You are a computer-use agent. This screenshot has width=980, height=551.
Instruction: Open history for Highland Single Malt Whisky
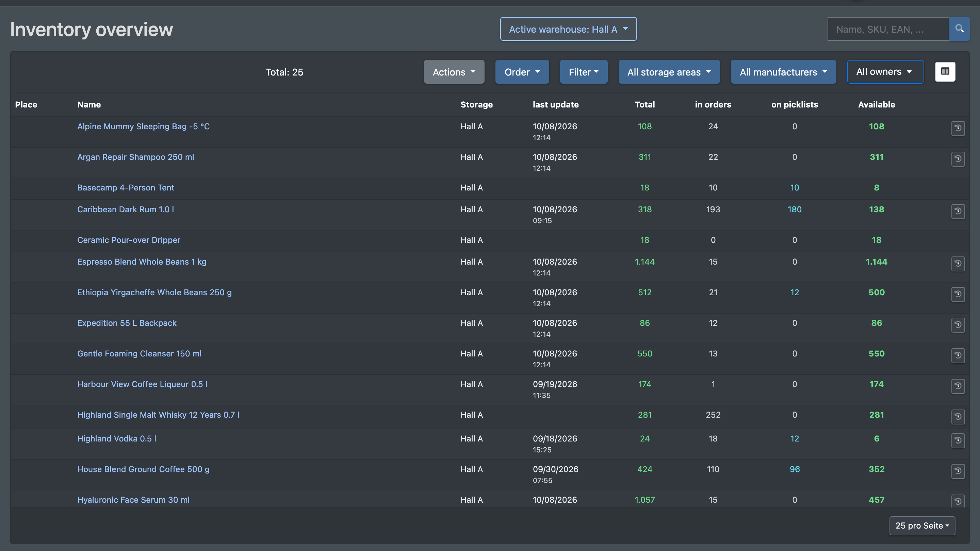point(958,417)
